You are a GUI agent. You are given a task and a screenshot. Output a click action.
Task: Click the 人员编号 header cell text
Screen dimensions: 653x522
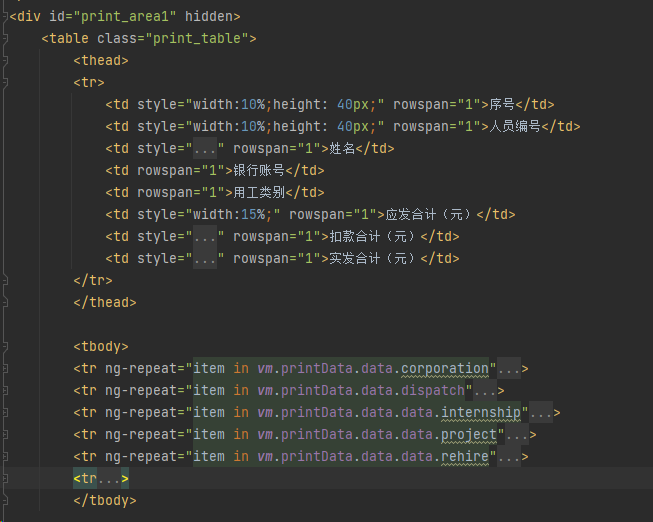[515, 126]
